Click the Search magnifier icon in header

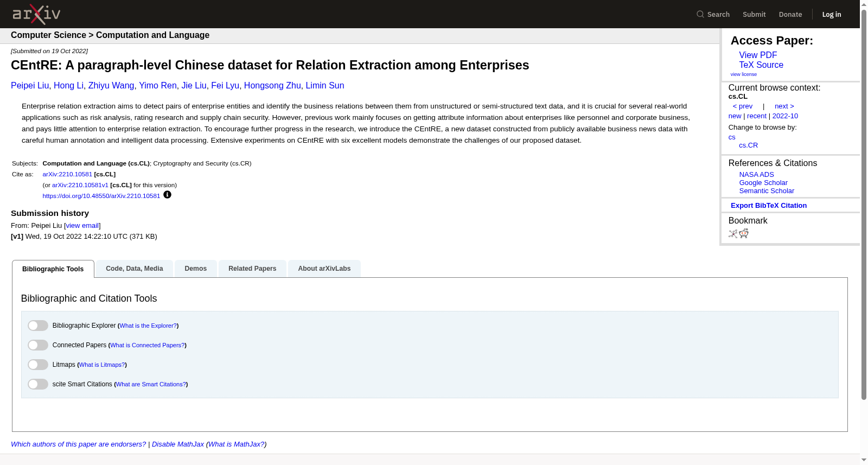click(x=700, y=15)
